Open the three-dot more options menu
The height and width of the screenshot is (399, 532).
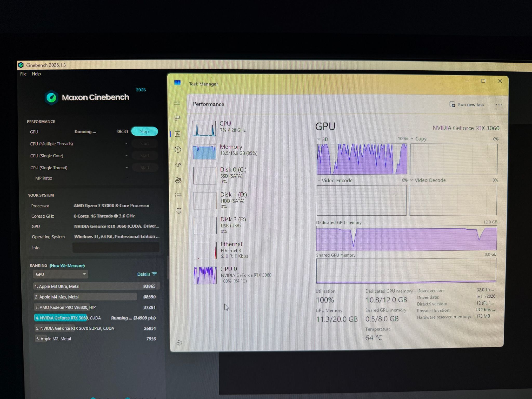click(499, 105)
